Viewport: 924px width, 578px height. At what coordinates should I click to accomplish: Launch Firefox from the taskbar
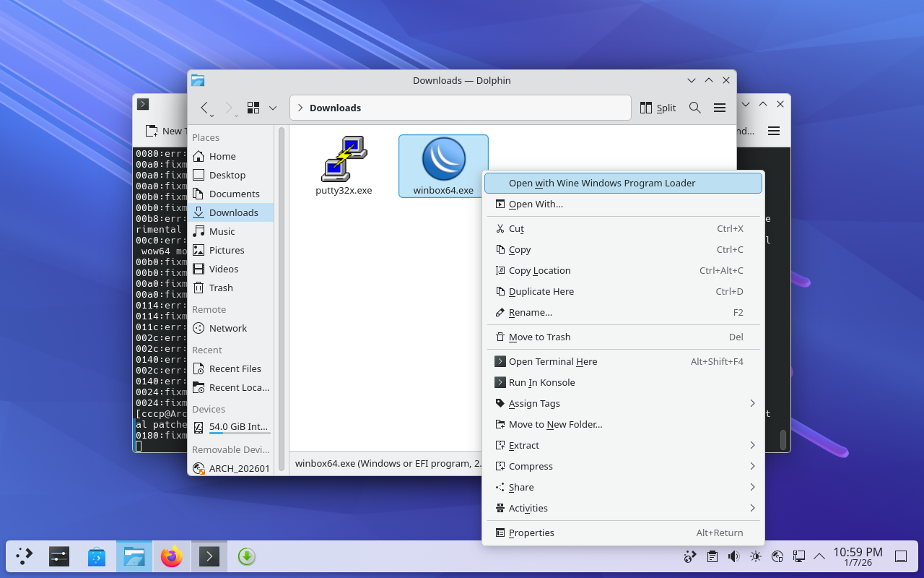click(172, 556)
